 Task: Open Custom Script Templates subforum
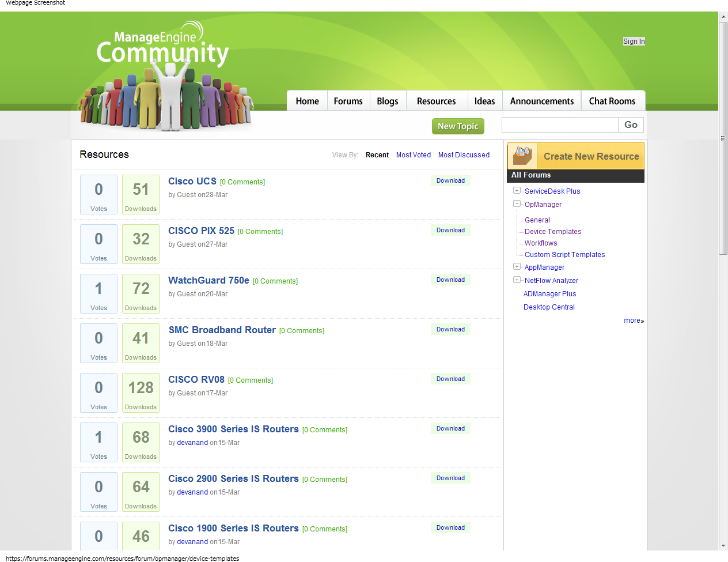(564, 255)
